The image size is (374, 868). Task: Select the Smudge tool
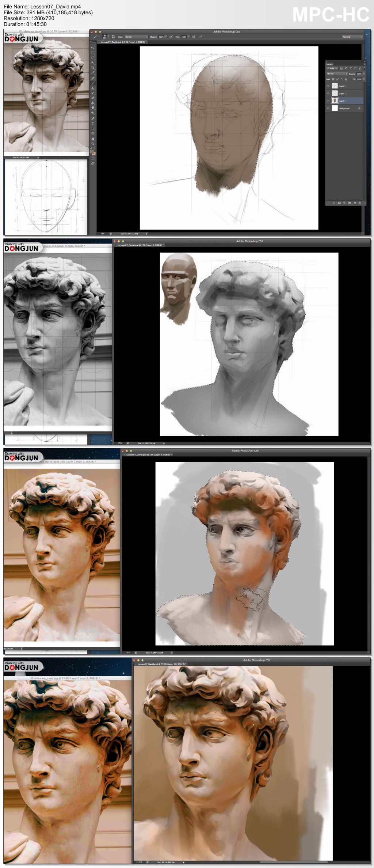pyautogui.click(x=93, y=108)
